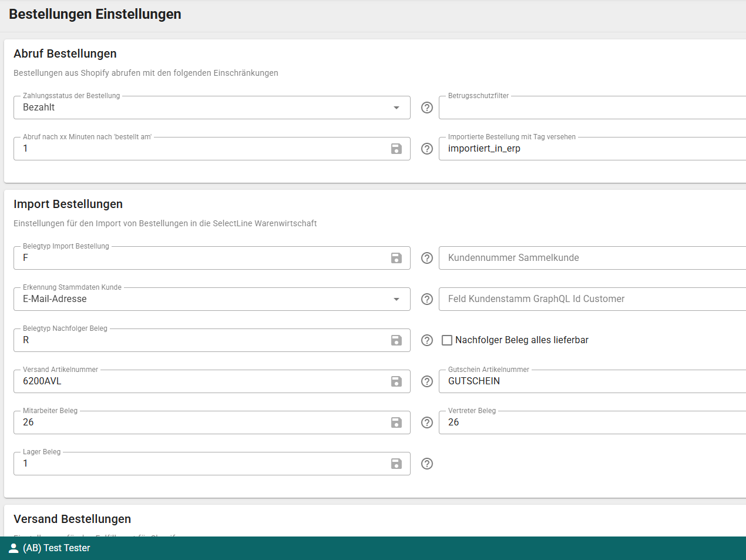Viewport: 746px width, 560px height.
Task: Save the Belegtyp Nachfolger Beleg field
Action: (396, 340)
